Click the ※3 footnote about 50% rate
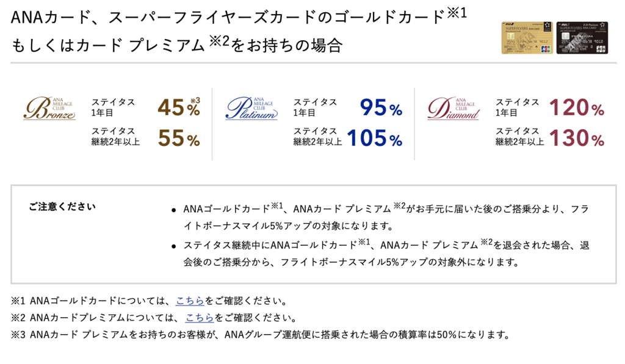625x364 pixels. 260,334
